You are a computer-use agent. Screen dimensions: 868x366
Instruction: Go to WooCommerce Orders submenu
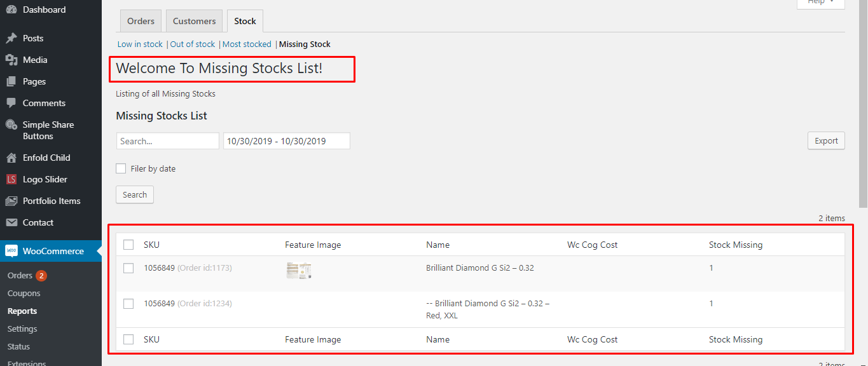pos(20,275)
